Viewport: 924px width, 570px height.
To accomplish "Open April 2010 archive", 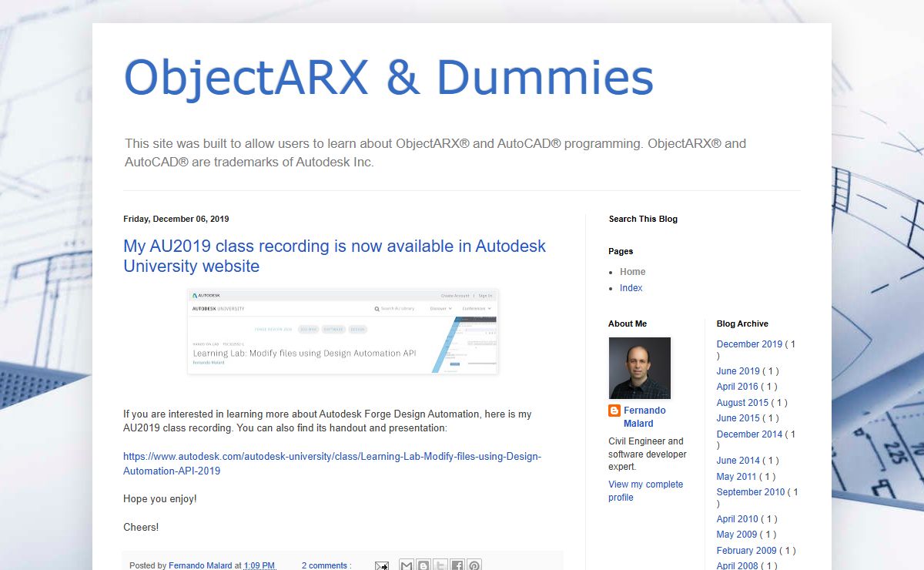I will click(x=737, y=519).
